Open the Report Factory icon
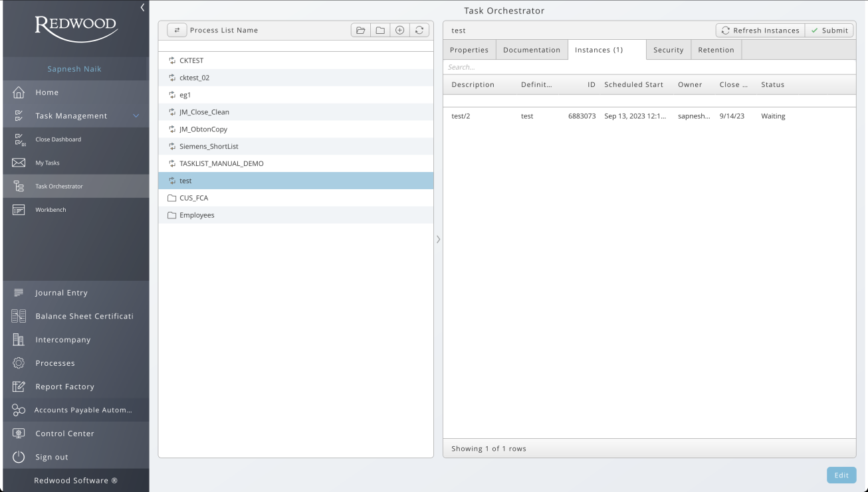868x492 pixels. (19, 386)
